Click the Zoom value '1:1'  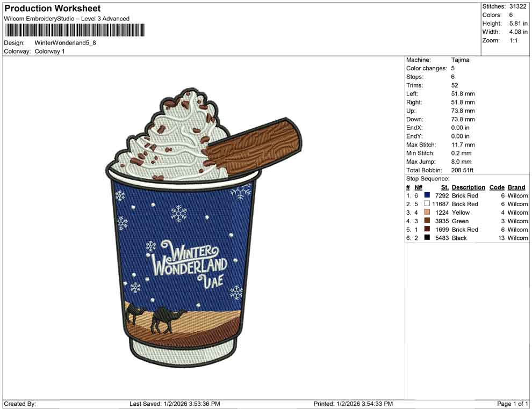pos(513,40)
